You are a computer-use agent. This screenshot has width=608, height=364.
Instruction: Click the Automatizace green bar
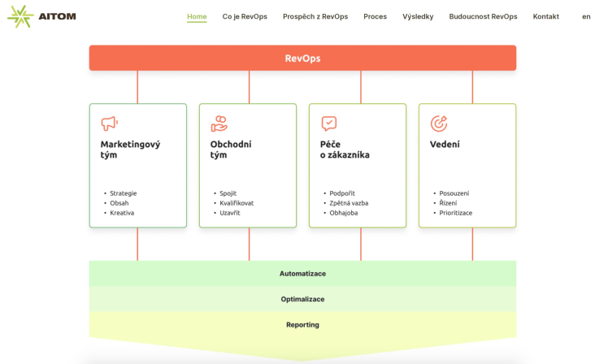click(x=303, y=274)
